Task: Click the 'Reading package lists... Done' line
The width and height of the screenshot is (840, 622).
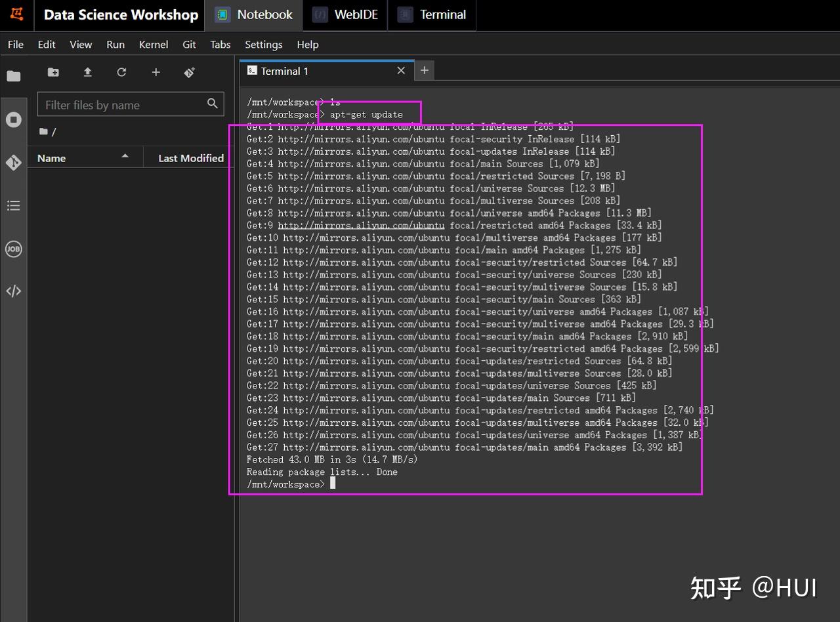Action: [x=322, y=472]
